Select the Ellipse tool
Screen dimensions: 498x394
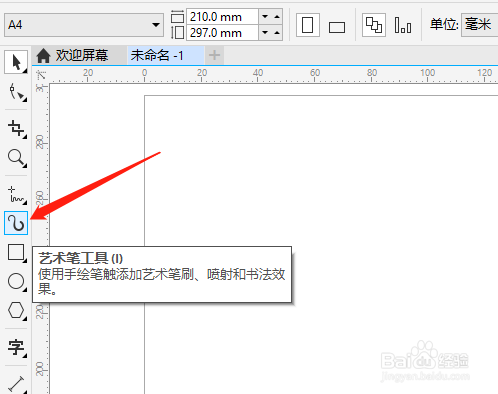pos(16,282)
